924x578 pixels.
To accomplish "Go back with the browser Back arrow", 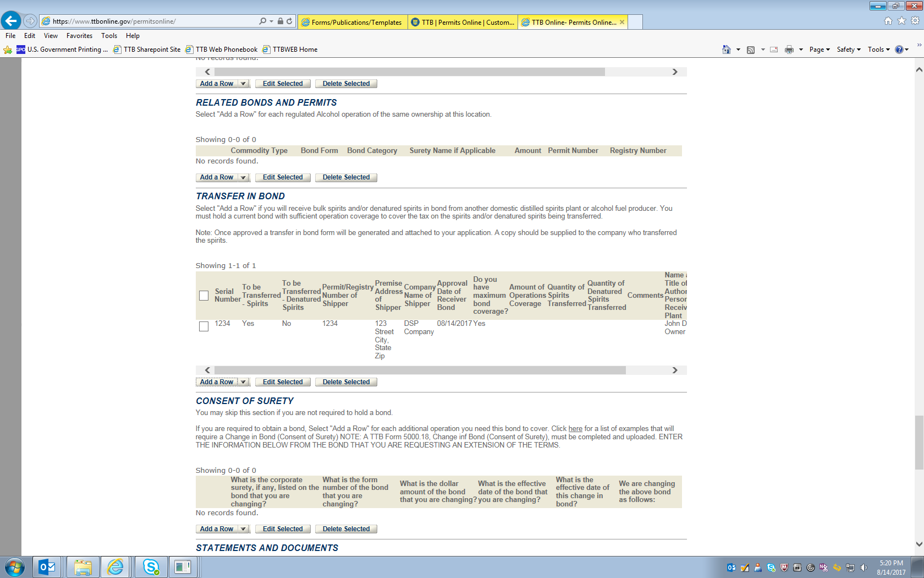I will tap(11, 21).
